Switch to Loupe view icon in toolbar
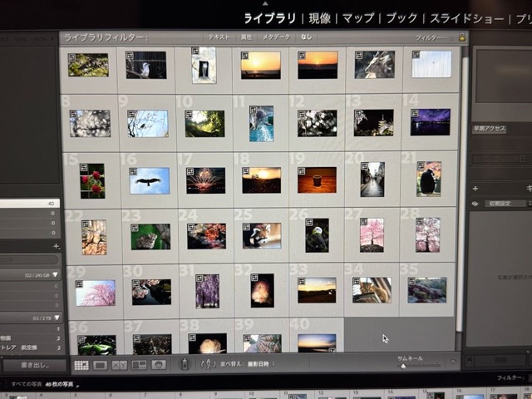 point(101,365)
